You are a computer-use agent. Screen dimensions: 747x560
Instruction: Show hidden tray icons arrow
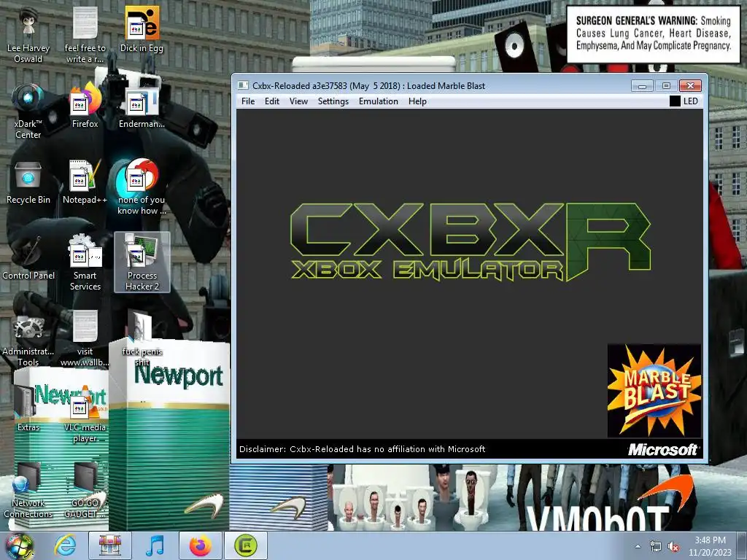[x=638, y=546]
